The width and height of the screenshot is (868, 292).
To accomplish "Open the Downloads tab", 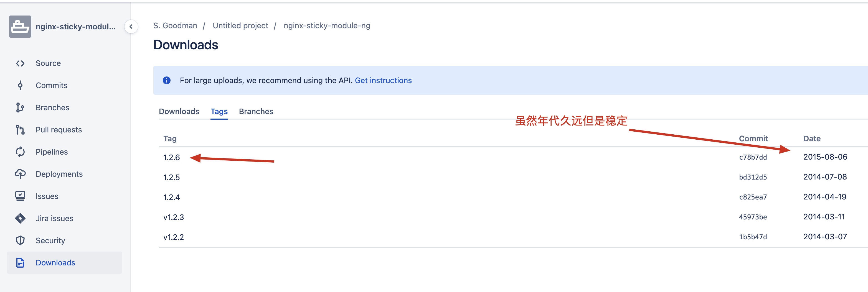I will [x=179, y=111].
